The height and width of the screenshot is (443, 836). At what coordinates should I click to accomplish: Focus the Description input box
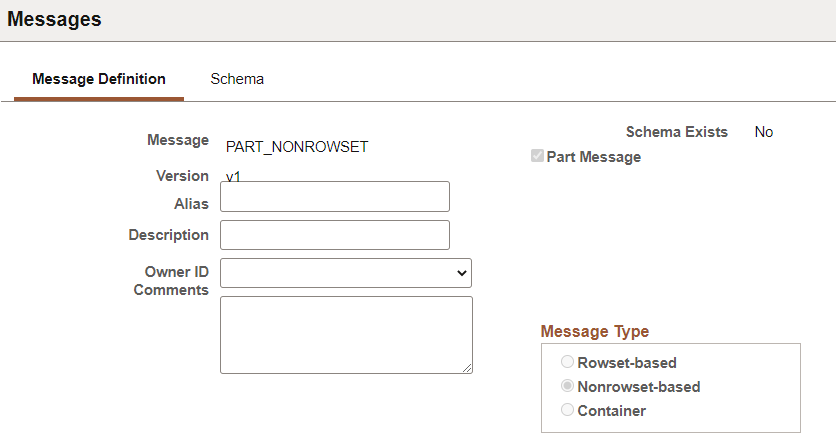coord(334,235)
